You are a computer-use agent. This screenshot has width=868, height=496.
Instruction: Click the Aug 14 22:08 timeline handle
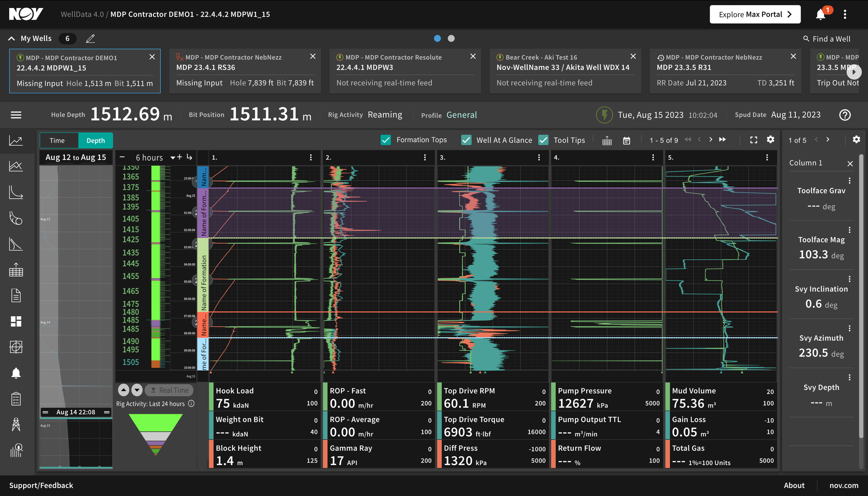coord(76,412)
